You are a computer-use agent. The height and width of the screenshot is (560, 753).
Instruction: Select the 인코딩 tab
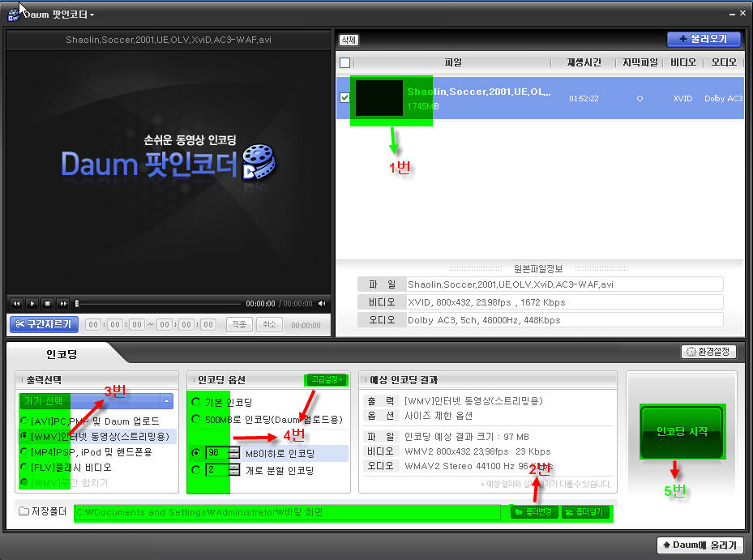pos(62,354)
